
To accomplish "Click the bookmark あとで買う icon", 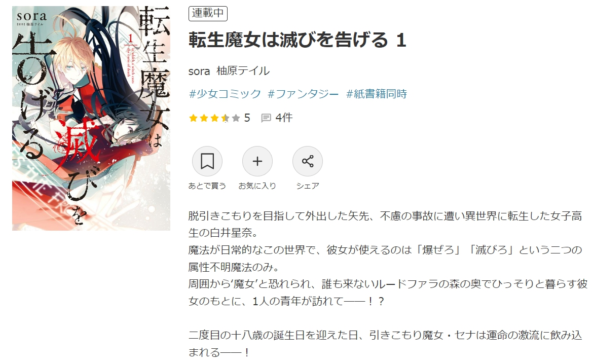I will click(x=207, y=161).
